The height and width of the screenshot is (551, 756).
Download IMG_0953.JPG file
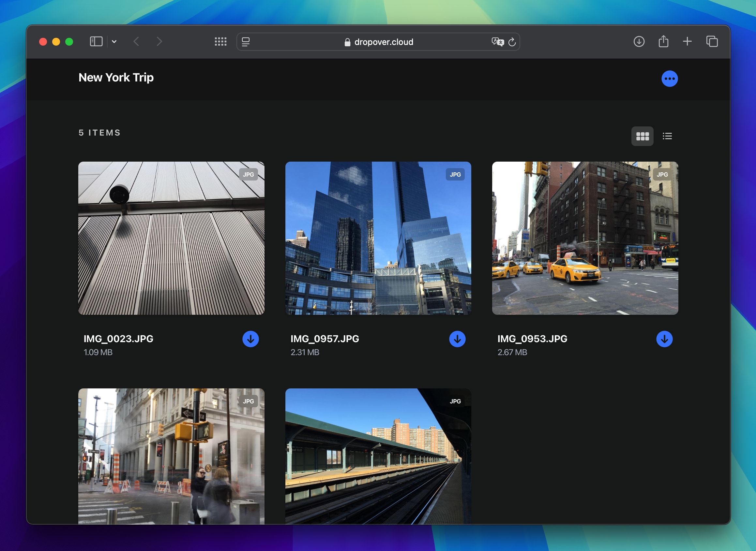pyautogui.click(x=664, y=338)
